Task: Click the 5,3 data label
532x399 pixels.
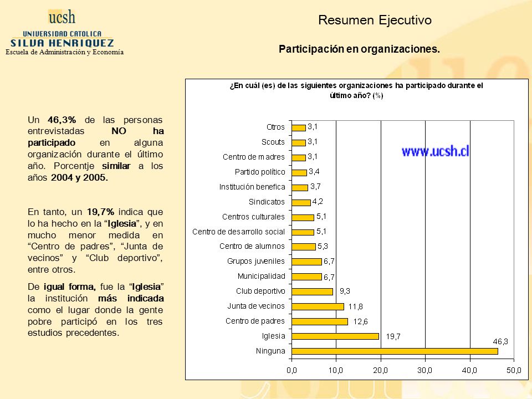Action: pos(323,246)
